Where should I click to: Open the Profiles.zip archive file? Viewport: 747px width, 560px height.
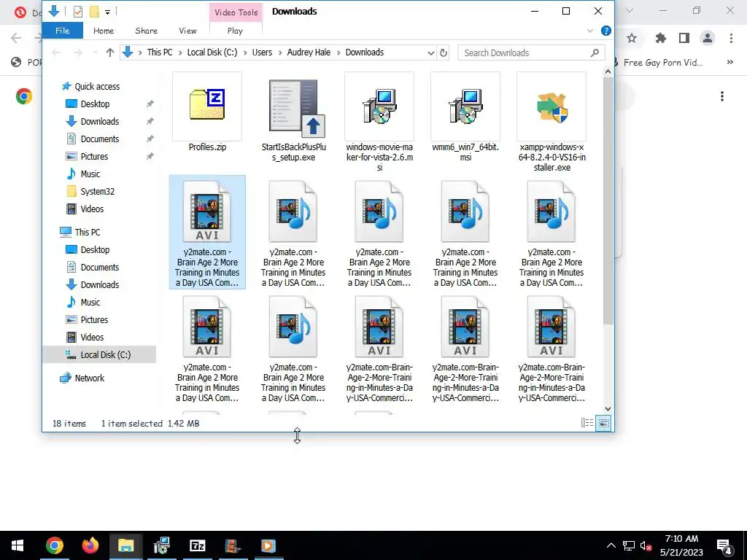point(207,112)
